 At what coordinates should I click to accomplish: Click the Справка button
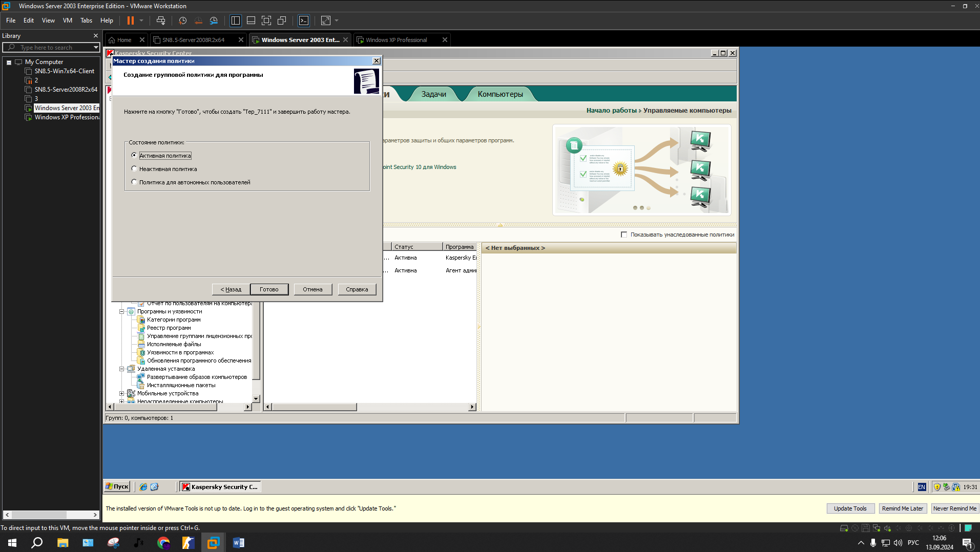[357, 289]
